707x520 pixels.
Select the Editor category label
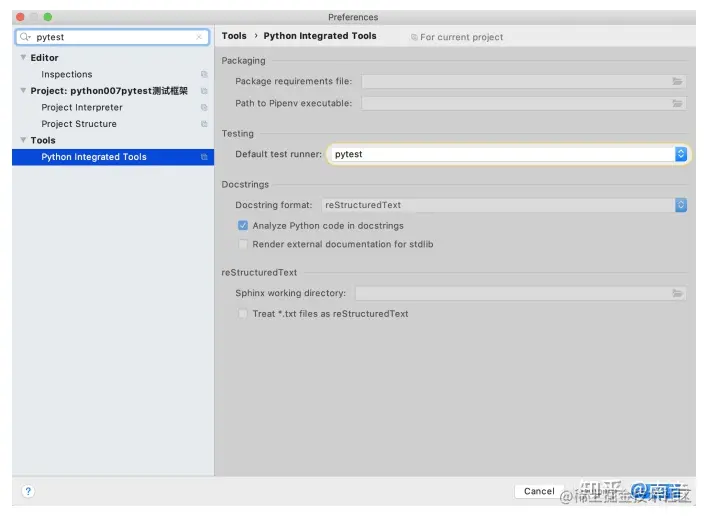(x=44, y=58)
